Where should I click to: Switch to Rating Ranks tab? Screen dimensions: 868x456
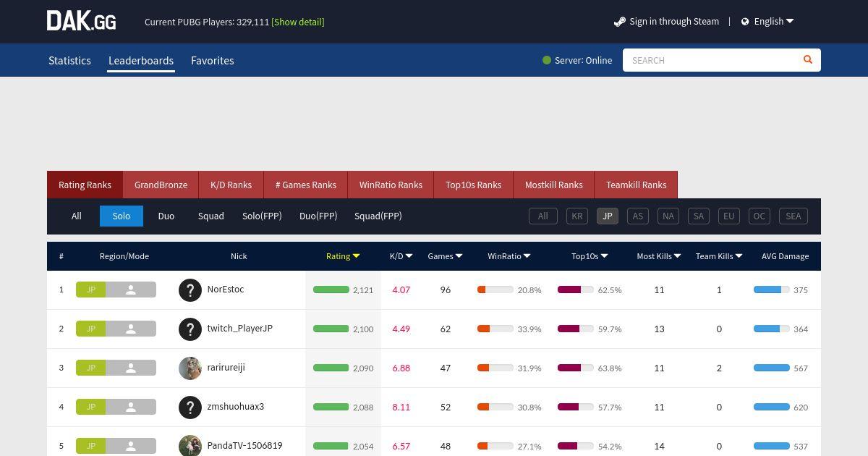(x=85, y=185)
